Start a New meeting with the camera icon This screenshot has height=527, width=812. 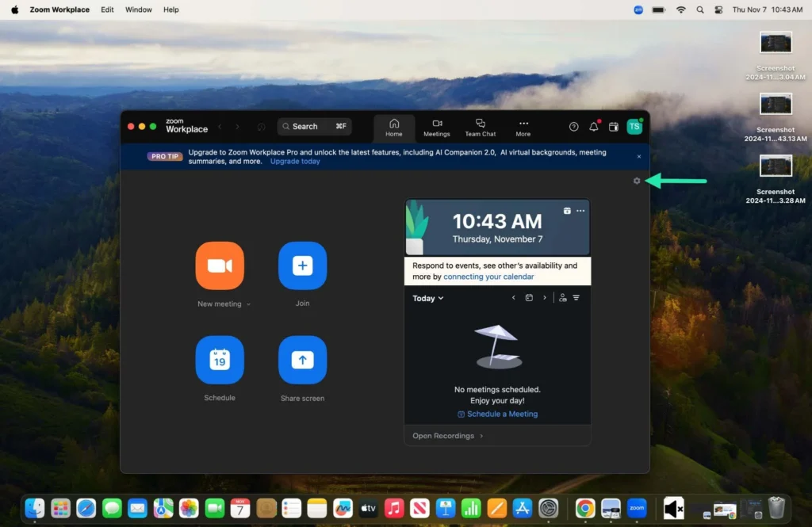tap(220, 265)
